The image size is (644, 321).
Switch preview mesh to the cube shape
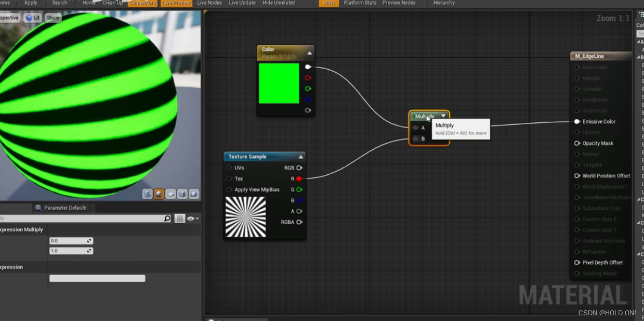[x=181, y=194]
